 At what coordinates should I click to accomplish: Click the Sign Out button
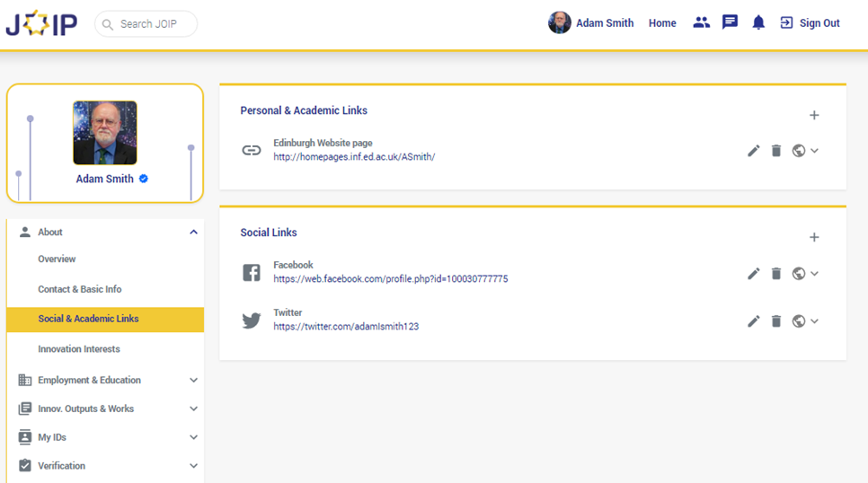point(810,23)
